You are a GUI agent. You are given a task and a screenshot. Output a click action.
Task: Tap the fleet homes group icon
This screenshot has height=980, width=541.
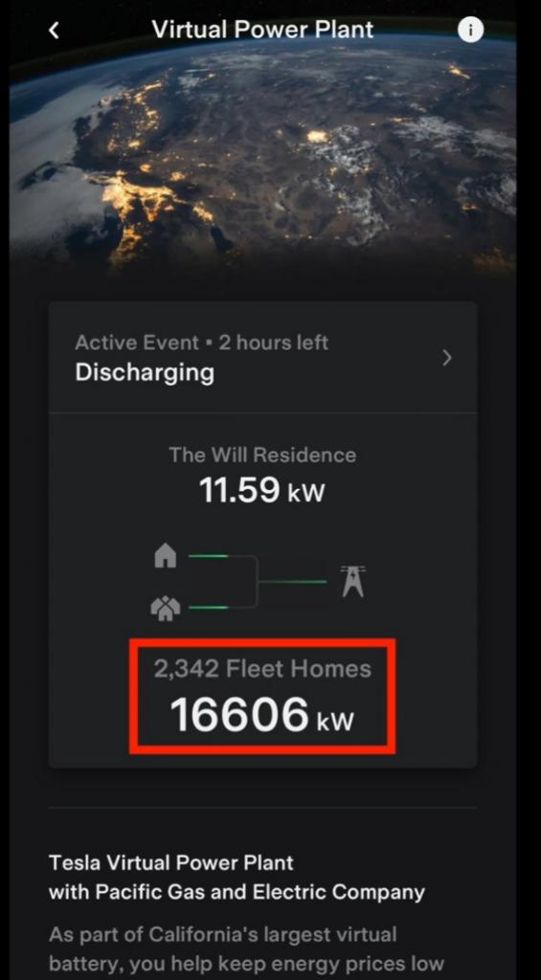tap(165, 608)
